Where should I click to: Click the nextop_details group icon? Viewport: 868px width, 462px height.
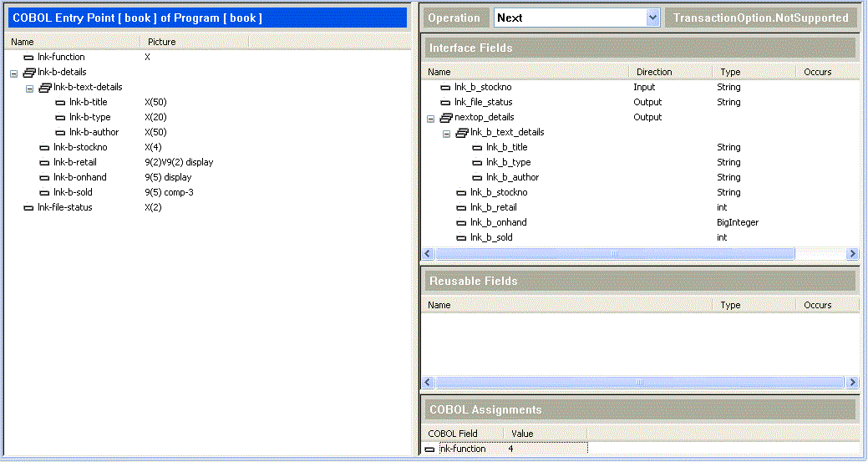[x=446, y=118]
